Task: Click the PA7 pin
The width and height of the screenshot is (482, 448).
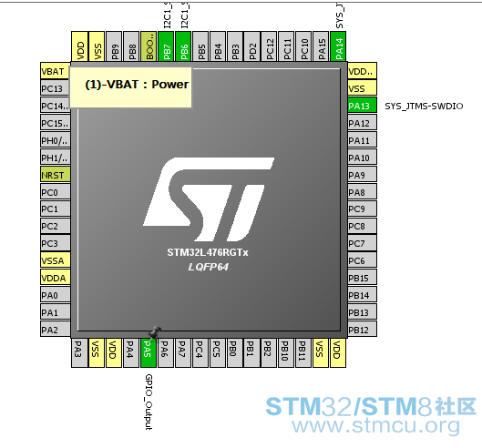Action: 183,352
